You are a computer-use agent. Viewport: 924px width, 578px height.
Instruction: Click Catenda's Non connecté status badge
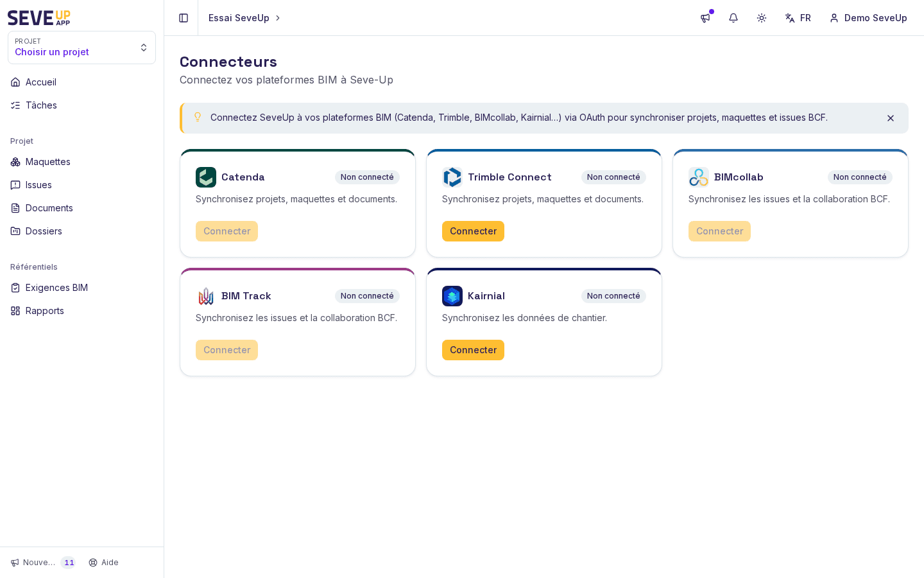367,177
